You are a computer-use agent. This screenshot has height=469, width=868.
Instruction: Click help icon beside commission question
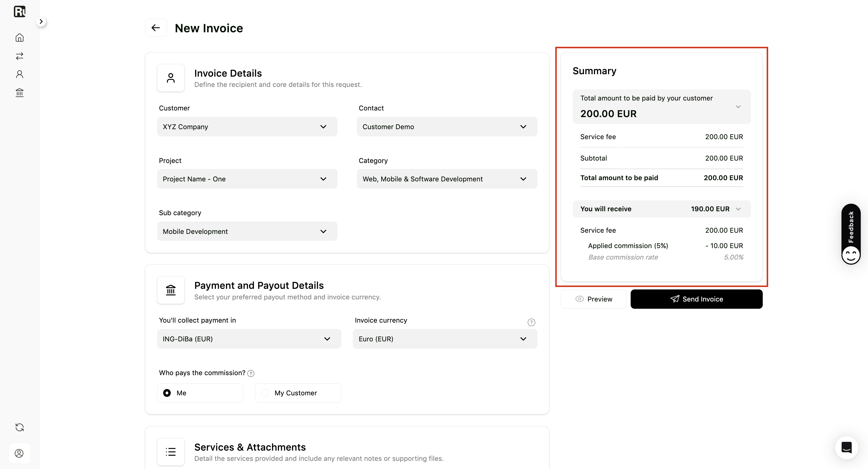pos(251,373)
